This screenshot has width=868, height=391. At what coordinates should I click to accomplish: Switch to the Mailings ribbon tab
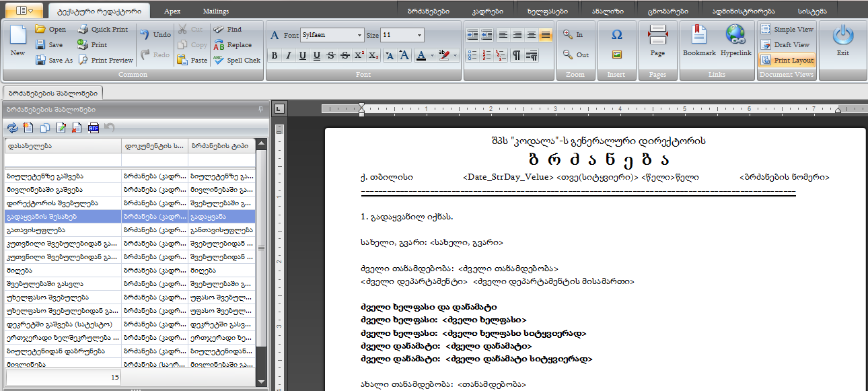pyautogui.click(x=215, y=11)
